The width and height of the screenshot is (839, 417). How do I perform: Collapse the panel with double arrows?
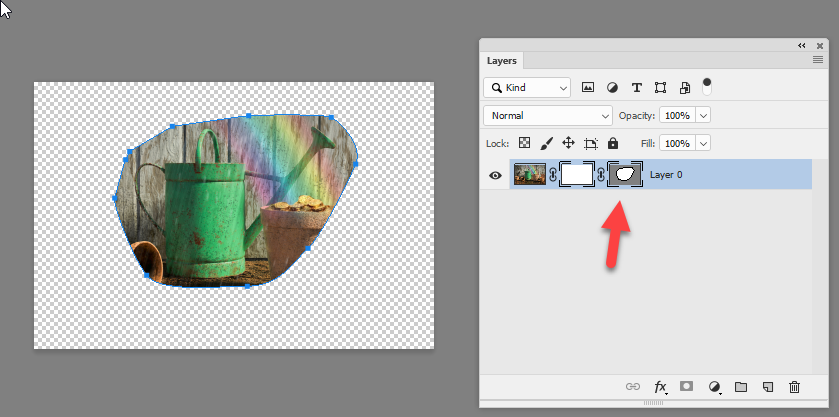click(x=802, y=46)
